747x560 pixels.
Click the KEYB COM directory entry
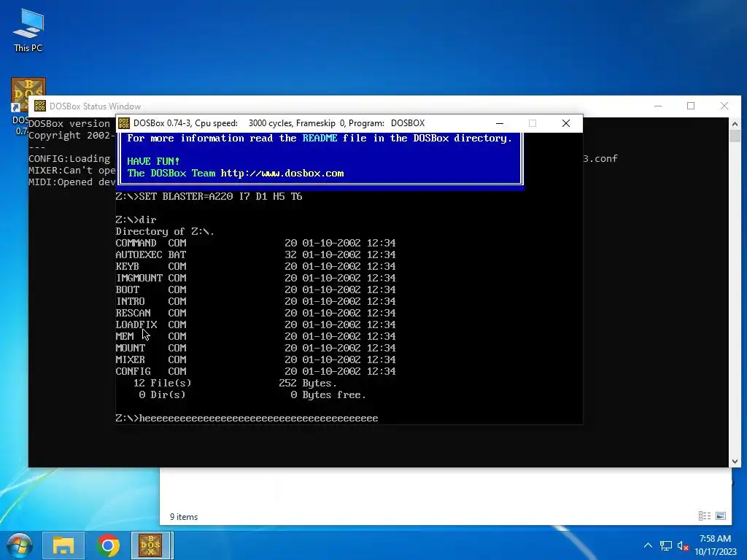255,266
